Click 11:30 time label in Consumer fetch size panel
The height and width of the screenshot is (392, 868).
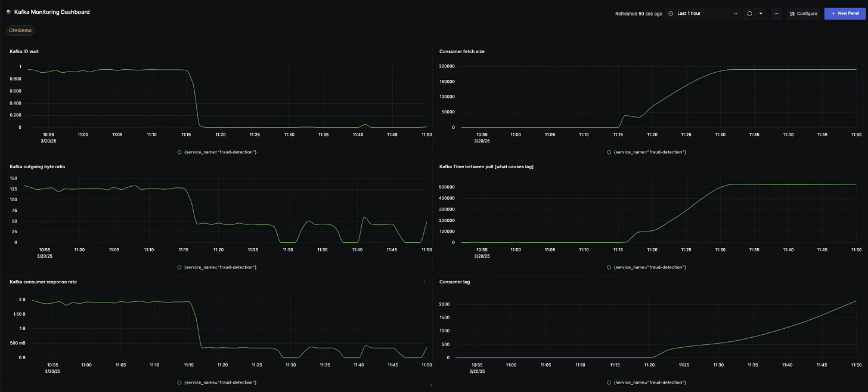(x=720, y=135)
